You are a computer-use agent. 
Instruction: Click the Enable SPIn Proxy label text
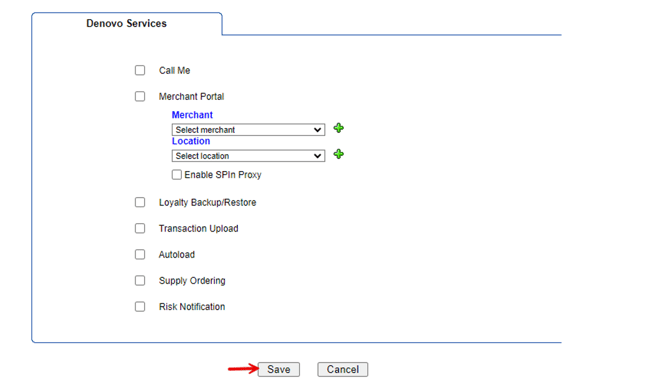pos(223,175)
